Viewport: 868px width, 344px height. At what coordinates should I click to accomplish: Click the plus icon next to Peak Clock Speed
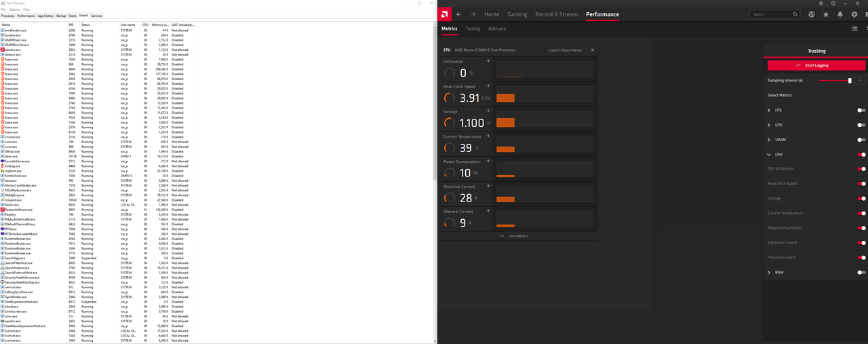488,86
